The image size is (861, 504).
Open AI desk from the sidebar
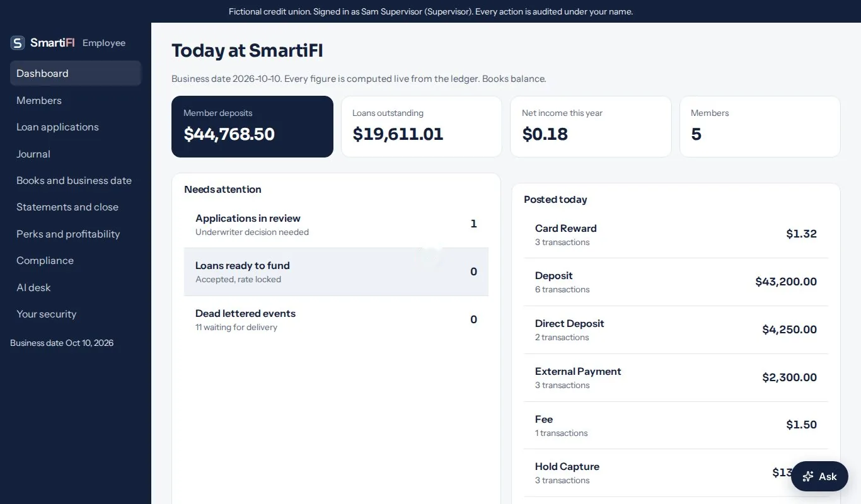(x=76, y=287)
